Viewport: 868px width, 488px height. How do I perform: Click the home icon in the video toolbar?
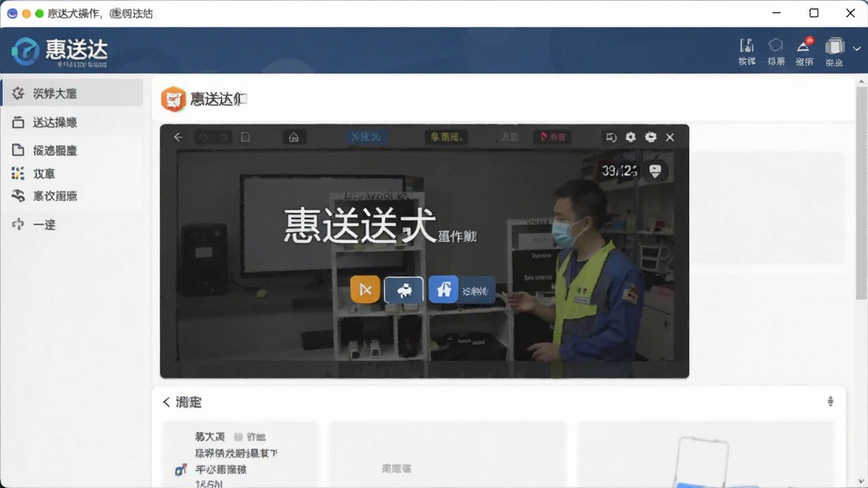point(294,136)
